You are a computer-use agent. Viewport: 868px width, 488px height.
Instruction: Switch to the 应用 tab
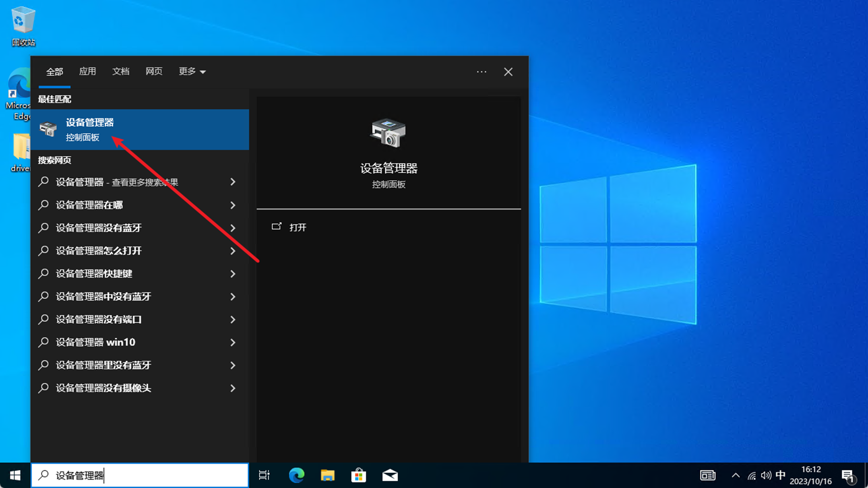pyautogui.click(x=87, y=71)
